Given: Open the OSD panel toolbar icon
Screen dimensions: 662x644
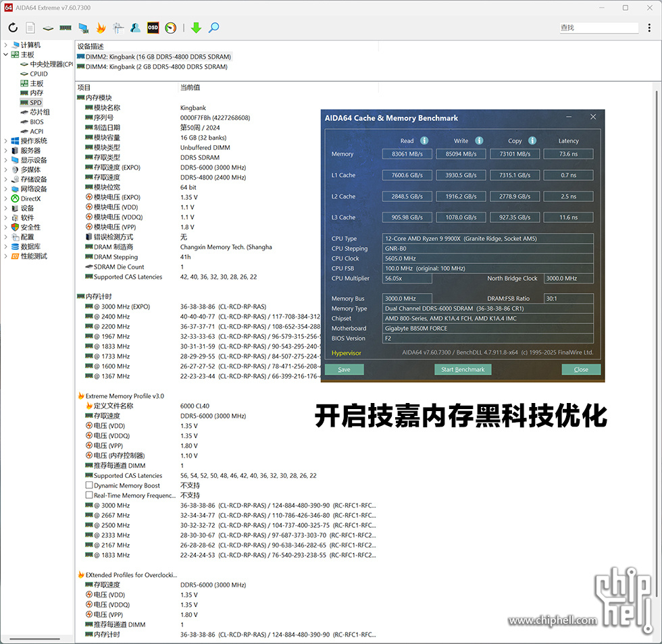Looking at the screenshot, I should click(153, 28).
